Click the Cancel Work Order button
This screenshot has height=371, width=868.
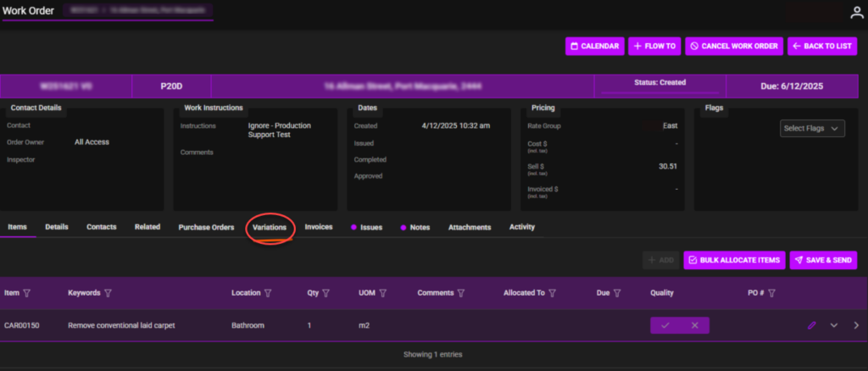point(733,47)
